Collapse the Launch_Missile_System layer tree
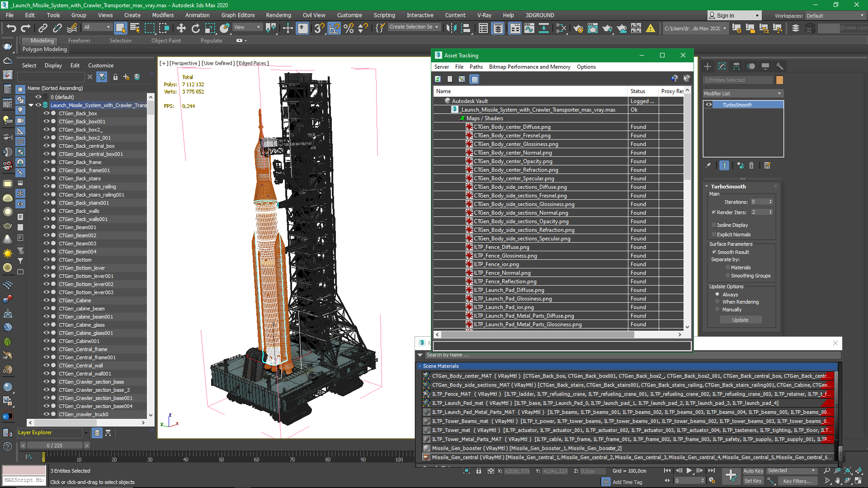 31,105
